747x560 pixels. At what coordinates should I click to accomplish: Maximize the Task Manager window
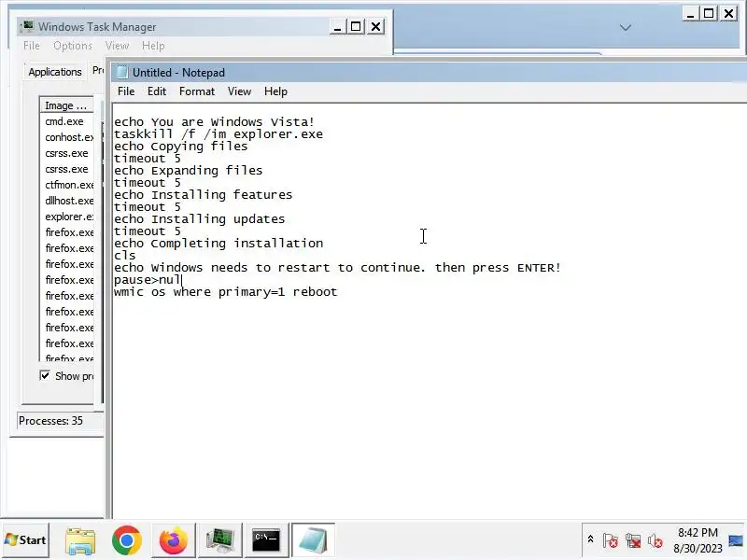click(x=356, y=27)
